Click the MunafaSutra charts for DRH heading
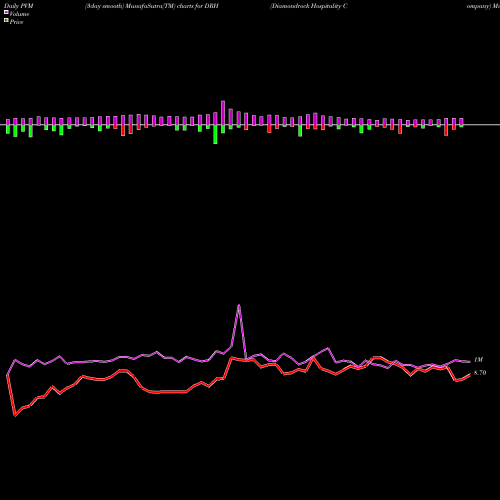Image resolution: width=500 pixels, height=500 pixels. (x=152, y=6)
